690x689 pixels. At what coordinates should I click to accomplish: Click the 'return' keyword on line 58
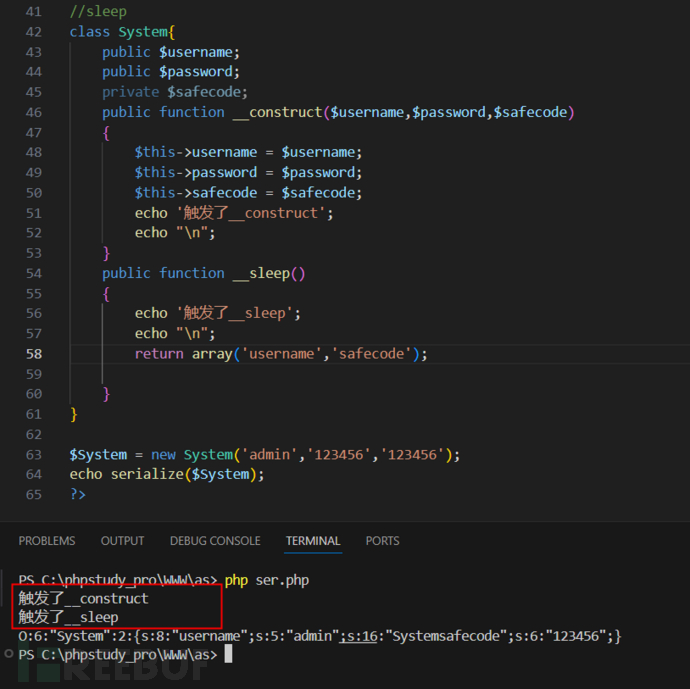pyautogui.click(x=159, y=353)
